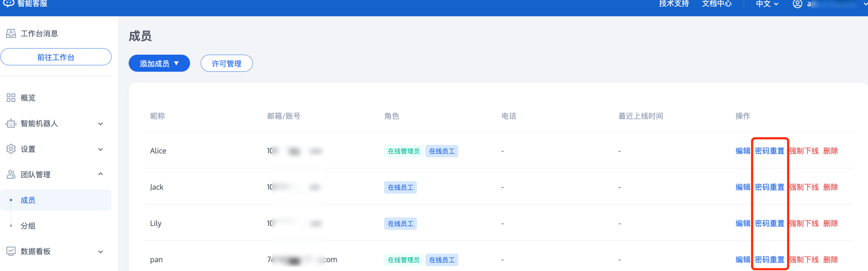The image size is (868, 271).
Task: Open the 添加成员 dropdown button
Action: [159, 63]
